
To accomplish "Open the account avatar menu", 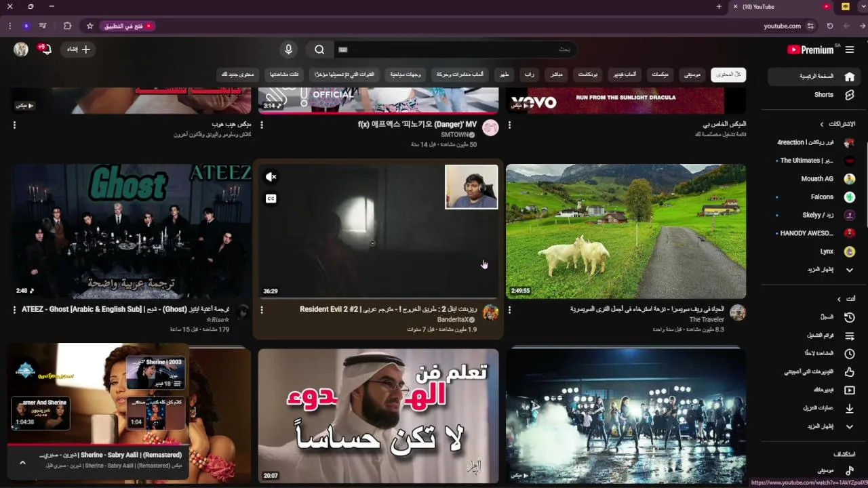I will pyautogui.click(x=21, y=49).
